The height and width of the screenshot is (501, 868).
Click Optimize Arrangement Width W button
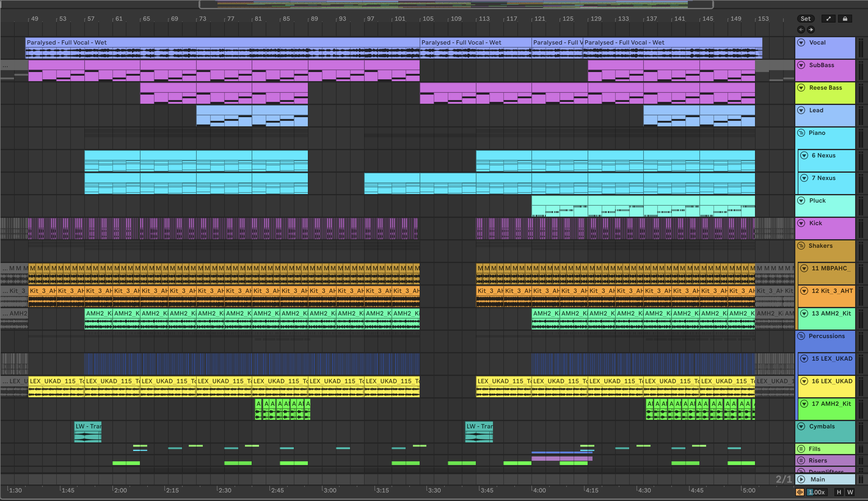point(850,492)
